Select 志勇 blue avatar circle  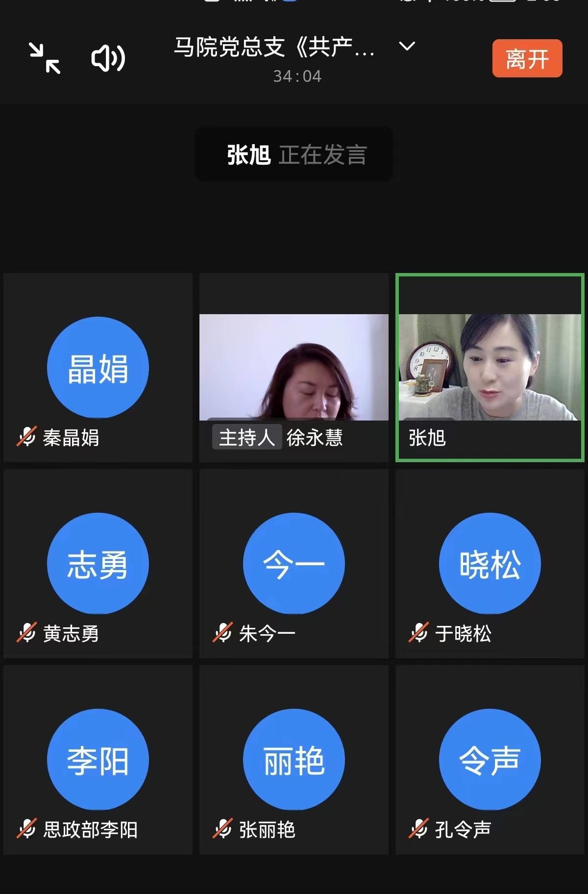[98, 564]
